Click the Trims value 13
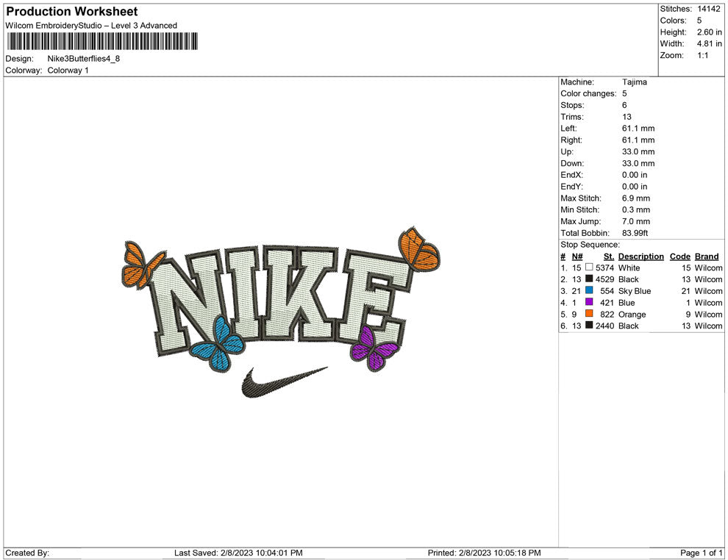 [627, 117]
